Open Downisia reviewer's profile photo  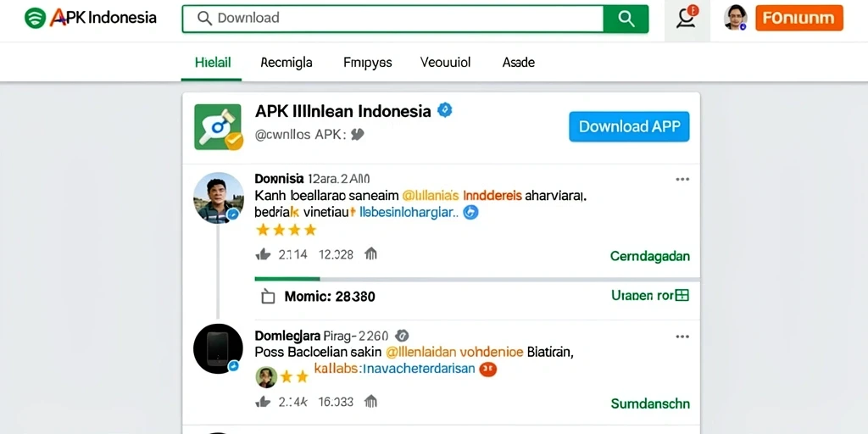point(218,198)
